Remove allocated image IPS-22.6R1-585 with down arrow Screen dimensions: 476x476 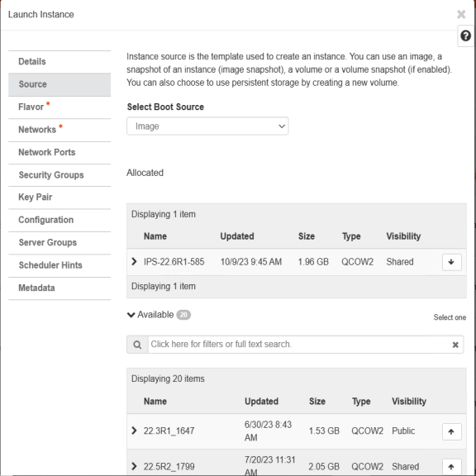[451, 262]
